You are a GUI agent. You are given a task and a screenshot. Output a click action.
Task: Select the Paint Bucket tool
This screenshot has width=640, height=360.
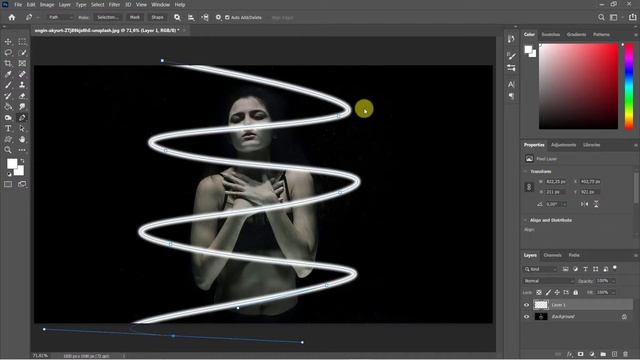point(8,107)
